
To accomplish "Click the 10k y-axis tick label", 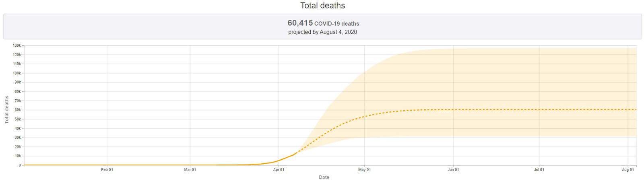I will pos(18,156).
